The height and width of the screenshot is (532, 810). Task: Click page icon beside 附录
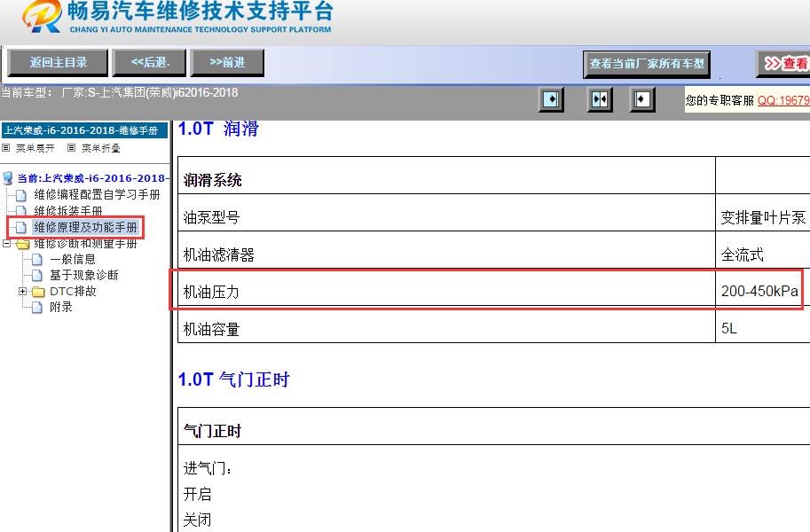click(37, 308)
